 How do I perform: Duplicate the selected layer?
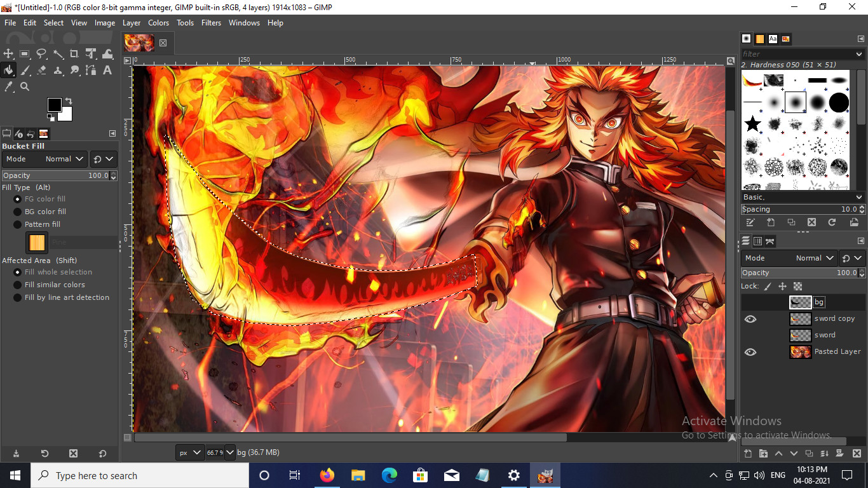tap(809, 453)
